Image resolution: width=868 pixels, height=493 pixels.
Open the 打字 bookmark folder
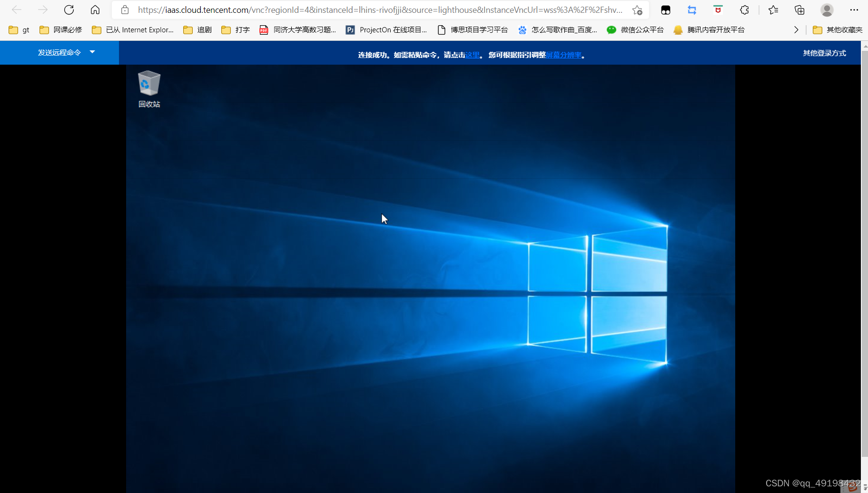(x=236, y=30)
